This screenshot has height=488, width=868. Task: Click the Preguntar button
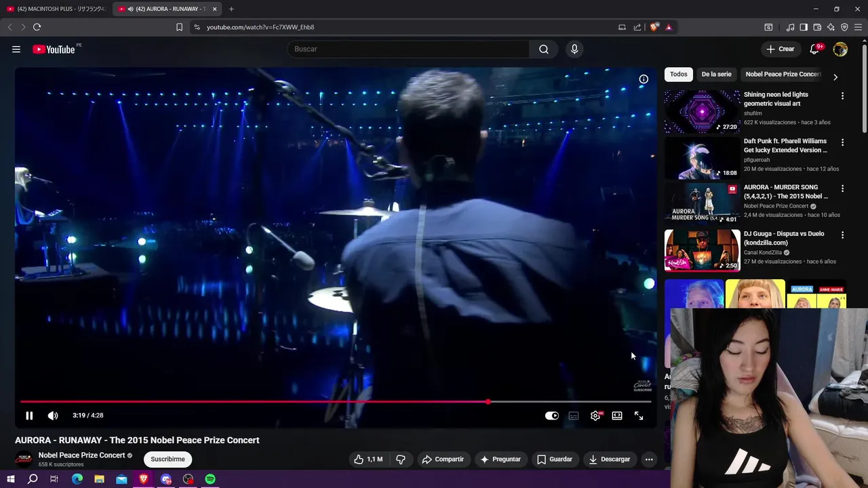click(500, 460)
